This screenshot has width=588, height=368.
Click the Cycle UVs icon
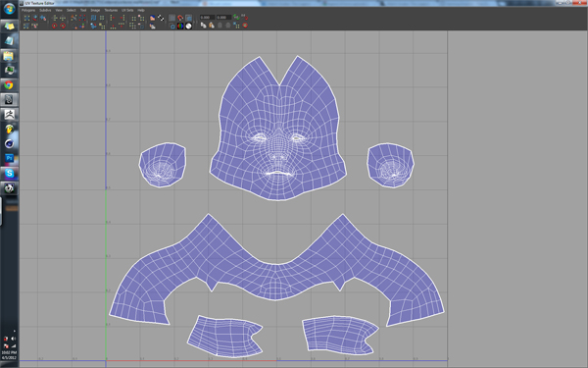(245, 26)
